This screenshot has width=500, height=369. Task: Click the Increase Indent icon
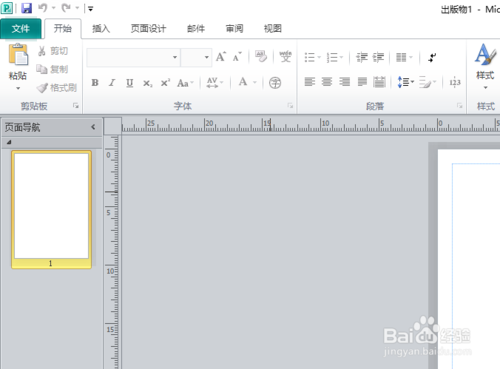378,57
